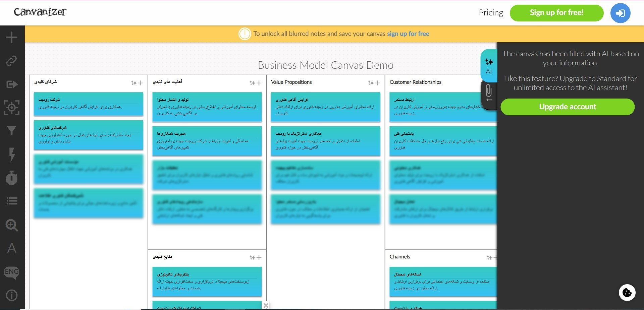Click the link chain icon in sidebar
The width and height of the screenshot is (644, 310).
(x=12, y=61)
